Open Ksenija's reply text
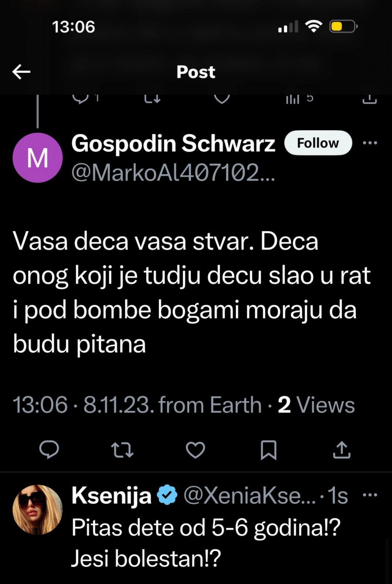The width and height of the screenshot is (392, 584). [x=205, y=542]
